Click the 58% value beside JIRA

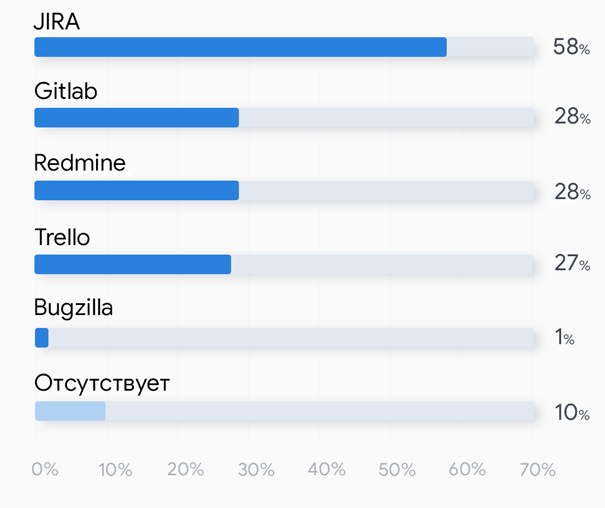[571, 47]
